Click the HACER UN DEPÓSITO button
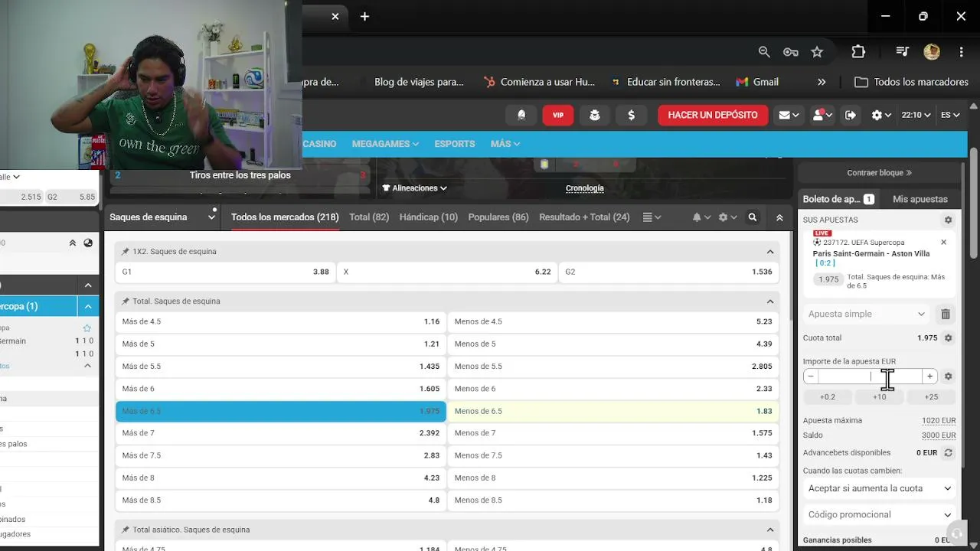 pos(713,115)
